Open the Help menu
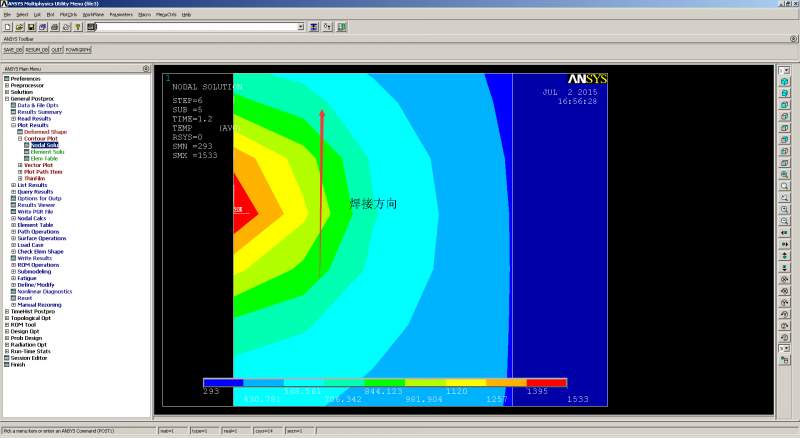The width and height of the screenshot is (800, 438). pos(187,15)
